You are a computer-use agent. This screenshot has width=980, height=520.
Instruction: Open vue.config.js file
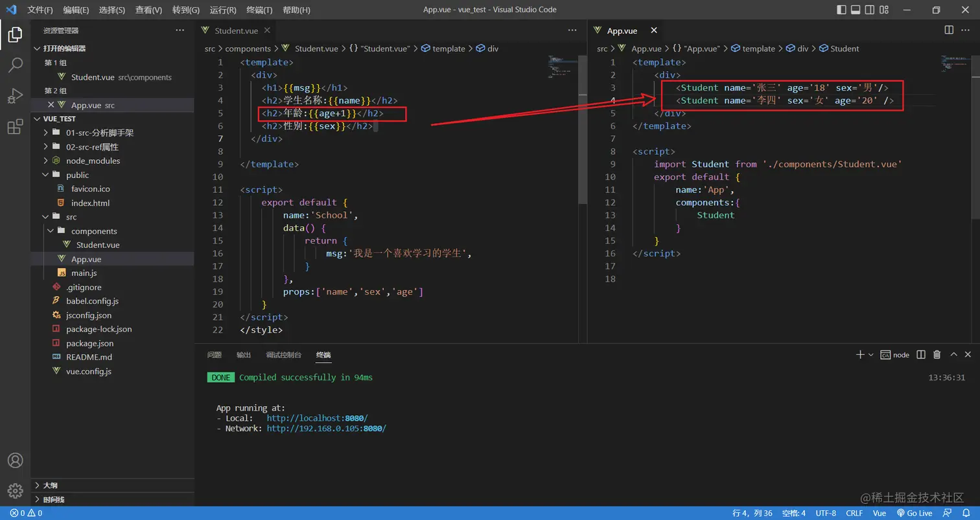pos(88,372)
